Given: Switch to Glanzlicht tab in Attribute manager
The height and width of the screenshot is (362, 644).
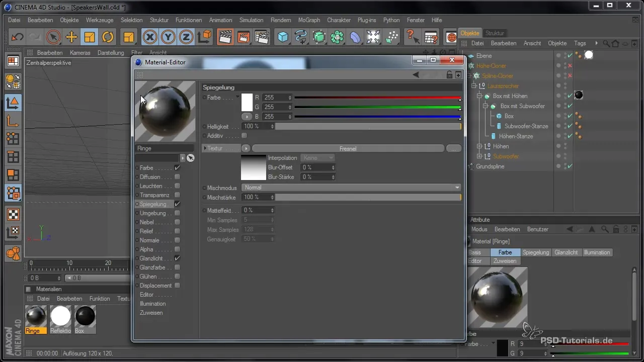Looking at the screenshot, I should point(567,252).
